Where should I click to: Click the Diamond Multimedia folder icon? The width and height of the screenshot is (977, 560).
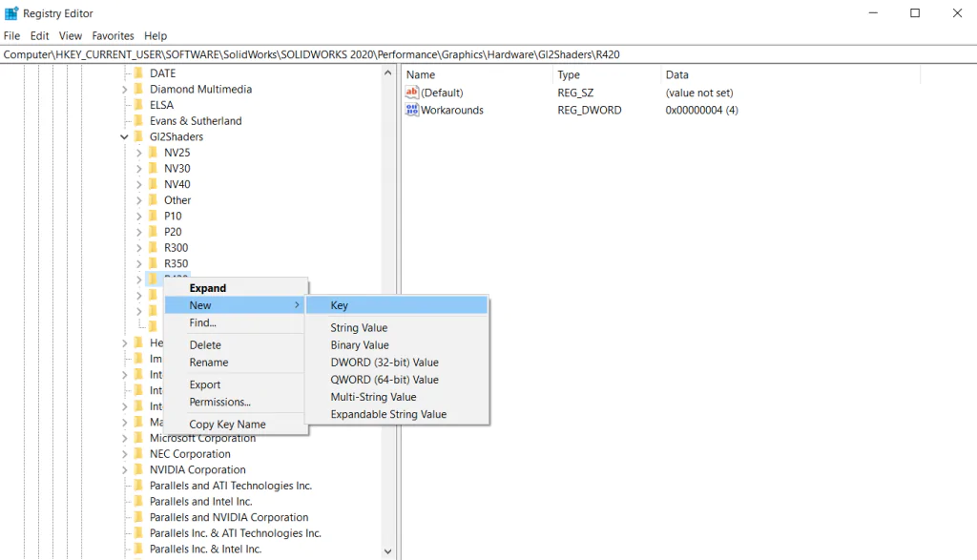[x=138, y=89]
